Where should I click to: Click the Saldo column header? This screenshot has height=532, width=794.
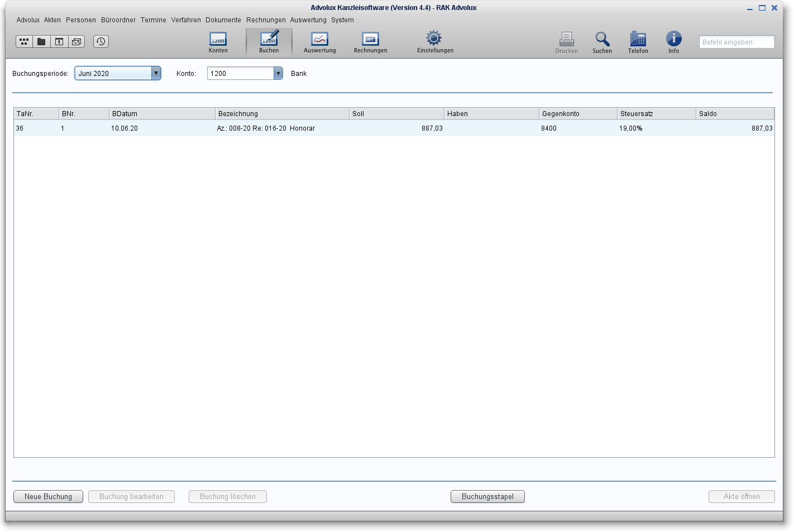point(735,113)
